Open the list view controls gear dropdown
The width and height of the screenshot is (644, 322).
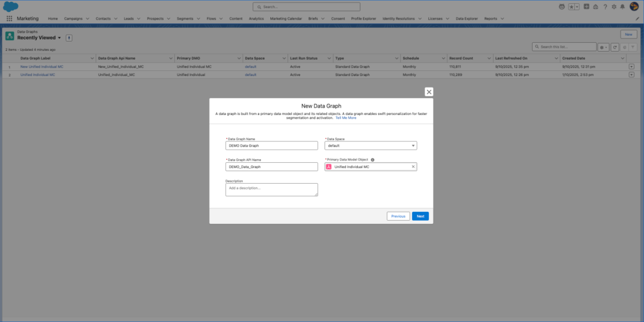pyautogui.click(x=603, y=47)
